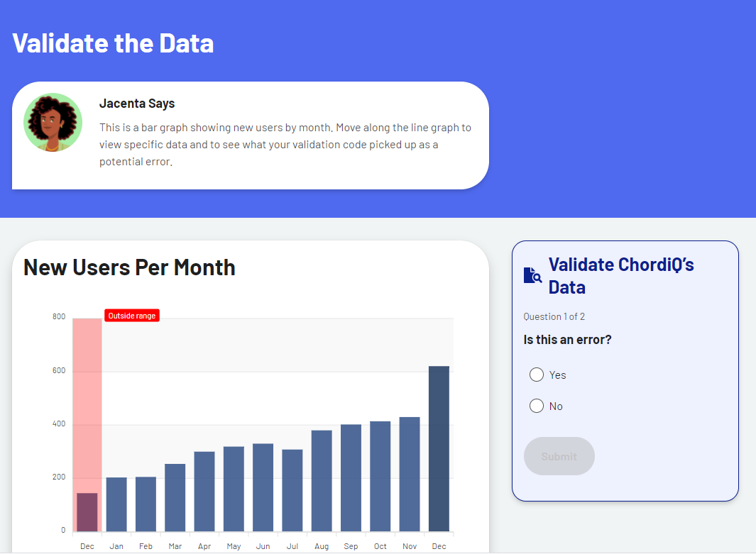Click the New Users Per Month heading
The image size is (756, 554).
(129, 268)
